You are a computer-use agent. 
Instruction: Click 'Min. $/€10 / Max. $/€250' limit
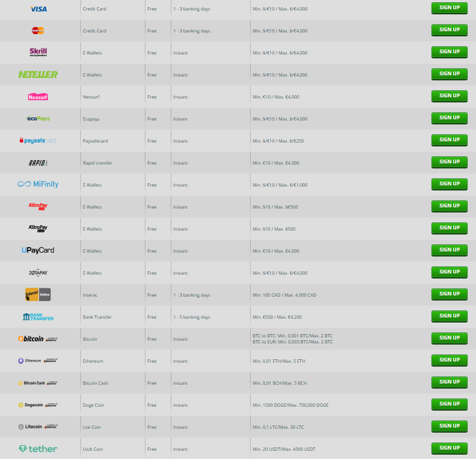(x=278, y=141)
